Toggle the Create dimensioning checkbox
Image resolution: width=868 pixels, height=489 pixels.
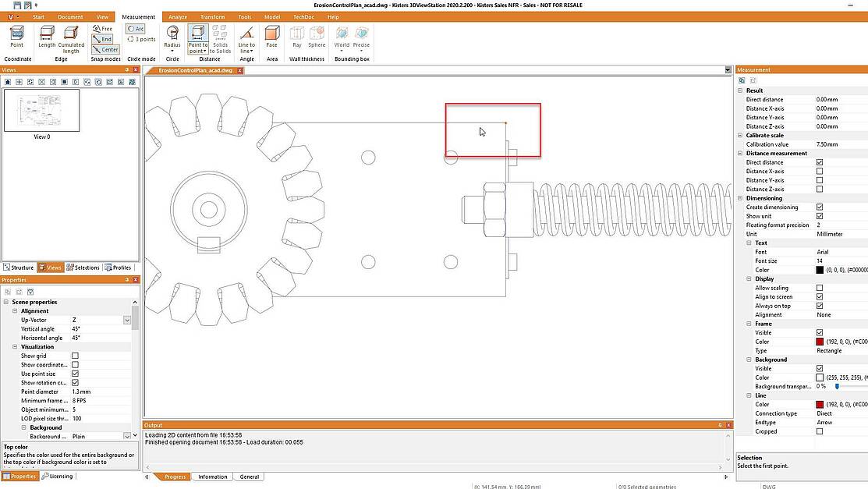point(820,207)
